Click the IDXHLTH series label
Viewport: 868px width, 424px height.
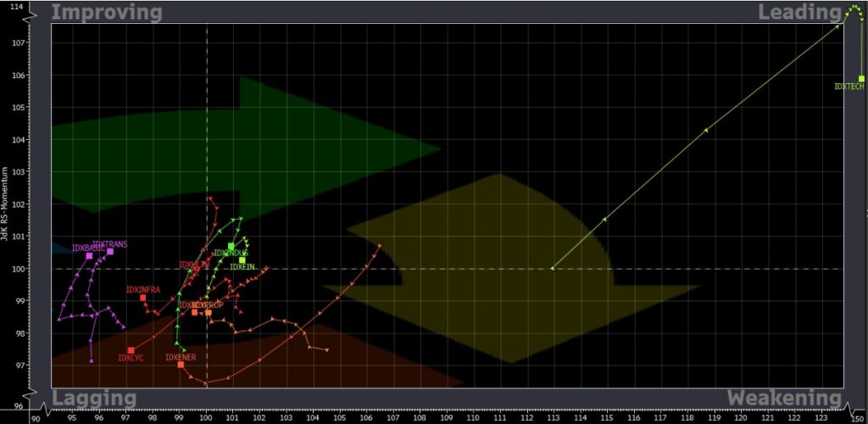click(193, 265)
